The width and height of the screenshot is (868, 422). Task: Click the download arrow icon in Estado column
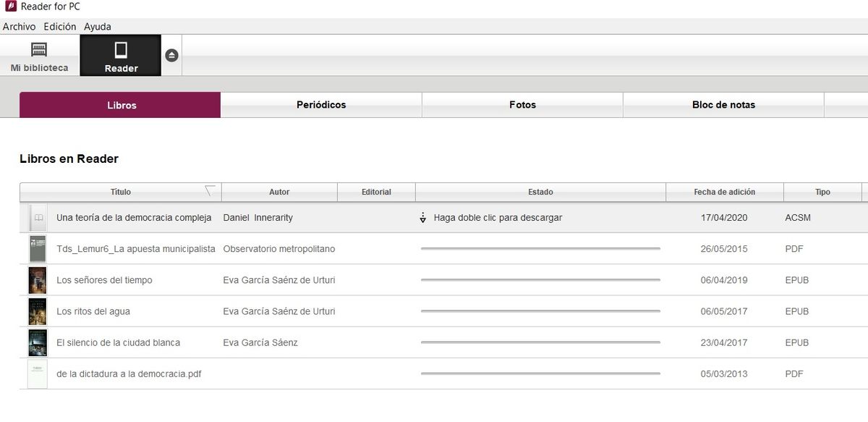point(423,218)
